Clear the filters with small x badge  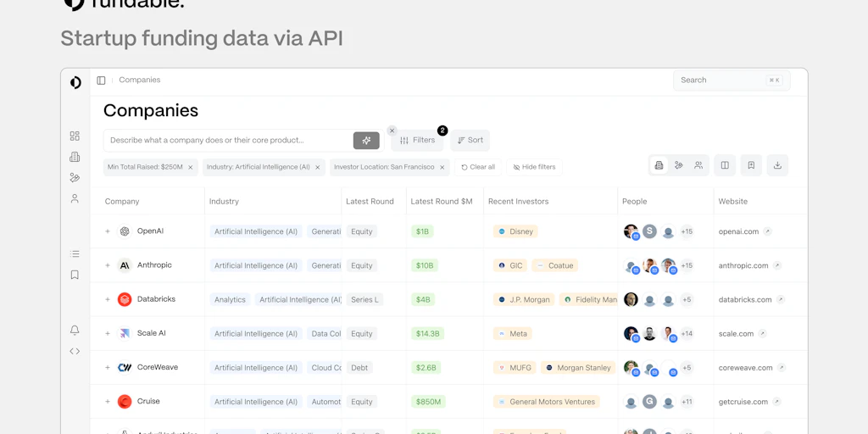coord(392,131)
